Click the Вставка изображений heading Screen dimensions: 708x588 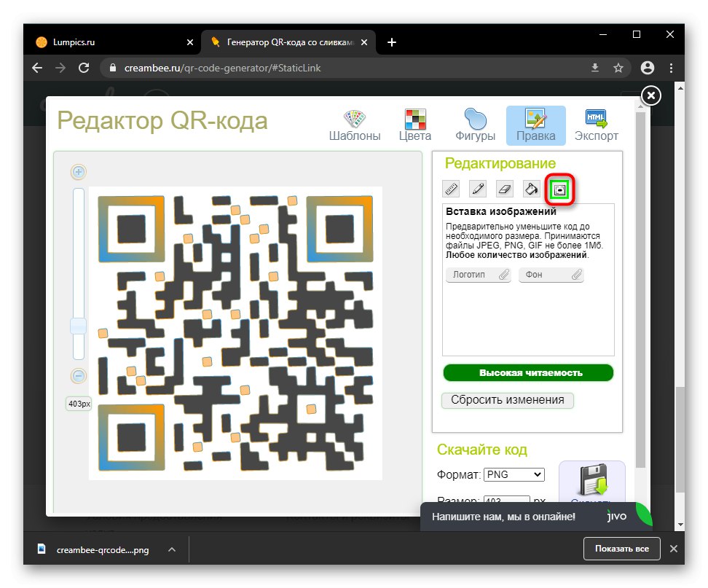coord(500,211)
